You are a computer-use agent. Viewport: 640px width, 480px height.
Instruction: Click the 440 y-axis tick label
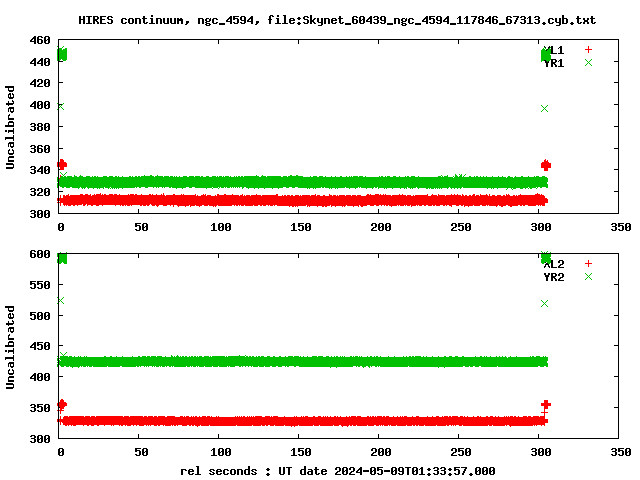tap(40, 62)
